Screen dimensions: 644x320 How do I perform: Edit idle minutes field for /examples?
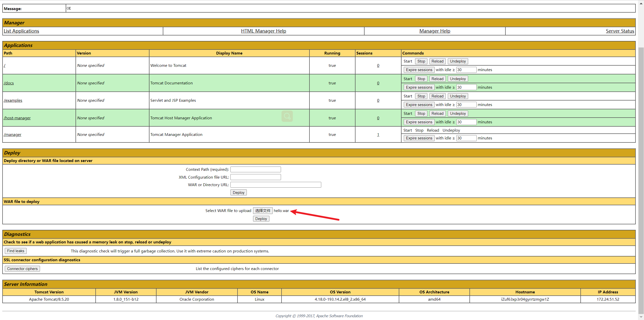click(466, 105)
